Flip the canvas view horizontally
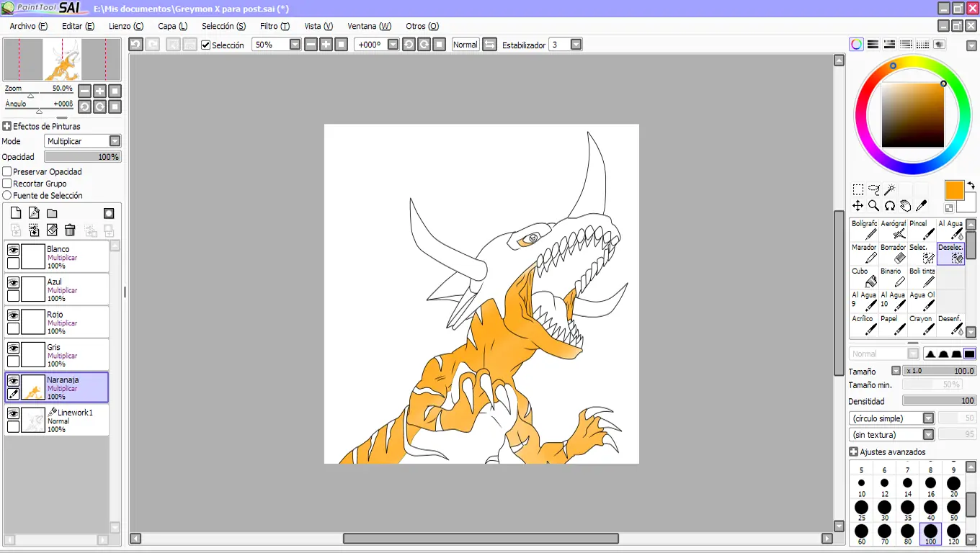The height and width of the screenshot is (553, 980). (x=489, y=45)
